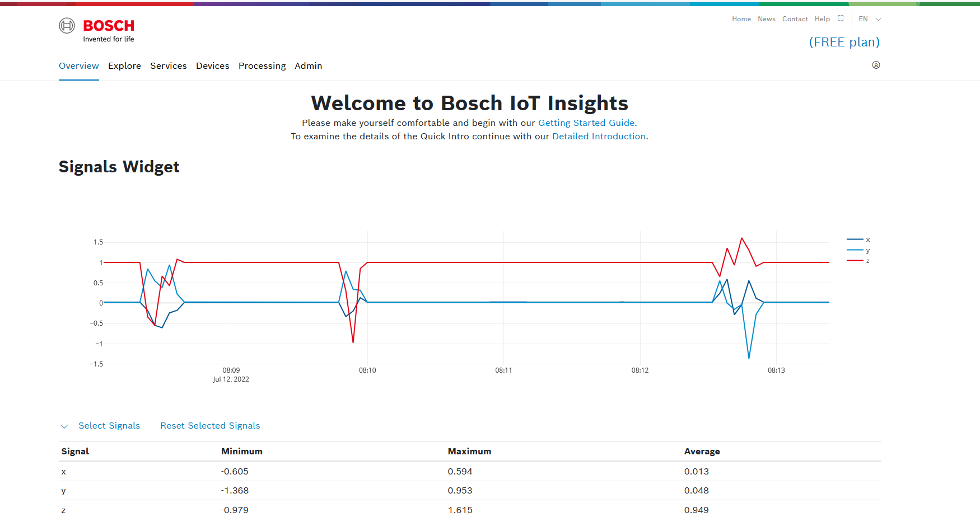The image size is (980, 531).
Task: Click average value 0.048
Action: (x=696, y=491)
